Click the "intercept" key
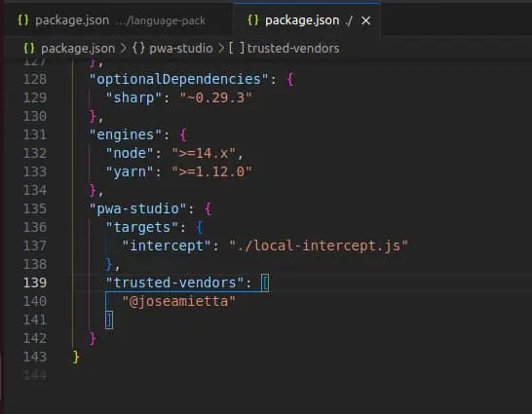The image size is (532, 414). pos(167,245)
